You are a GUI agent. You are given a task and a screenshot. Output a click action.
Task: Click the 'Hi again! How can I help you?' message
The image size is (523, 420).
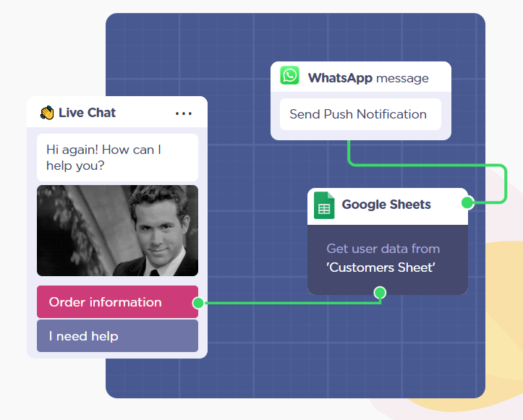point(117,158)
